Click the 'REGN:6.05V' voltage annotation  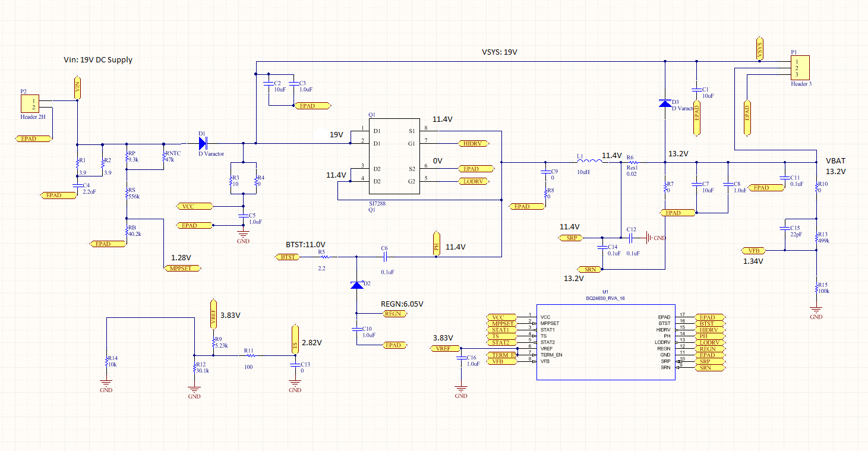click(402, 304)
